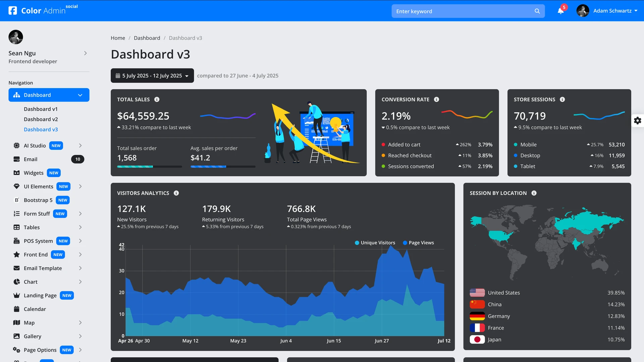The width and height of the screenshot is (644, 362).
Task: Click the Color Admin logo icon
Action: 13,11
